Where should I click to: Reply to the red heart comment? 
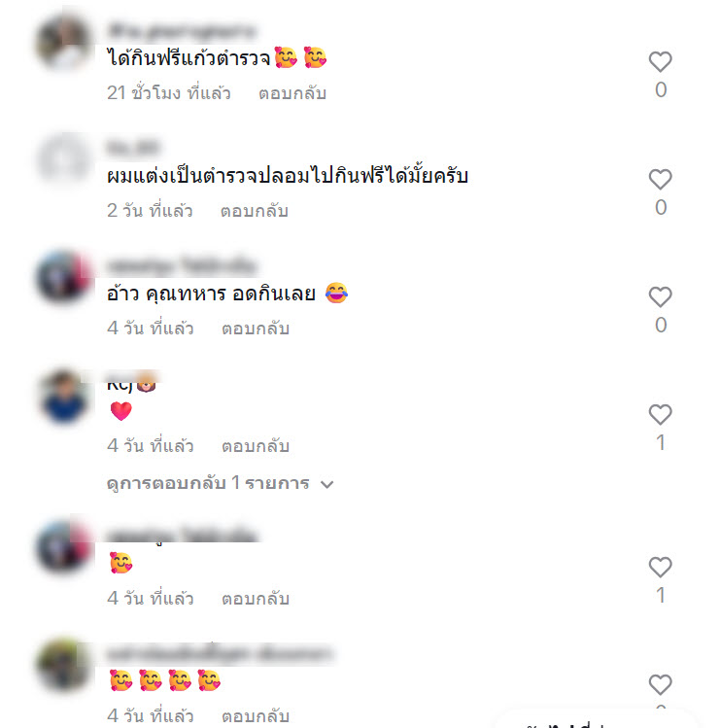pos(256,446)
